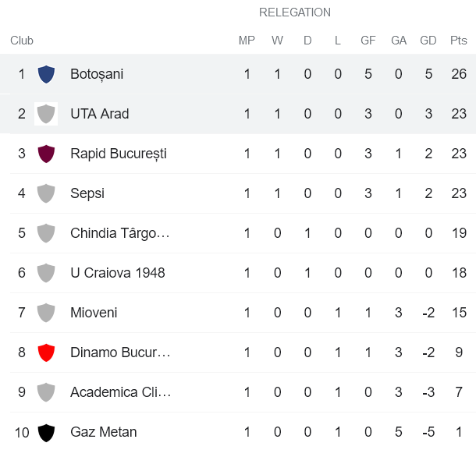476x464 pixels.
Task: Click the Rapid București maroon crest
Action: coord(46,154)
